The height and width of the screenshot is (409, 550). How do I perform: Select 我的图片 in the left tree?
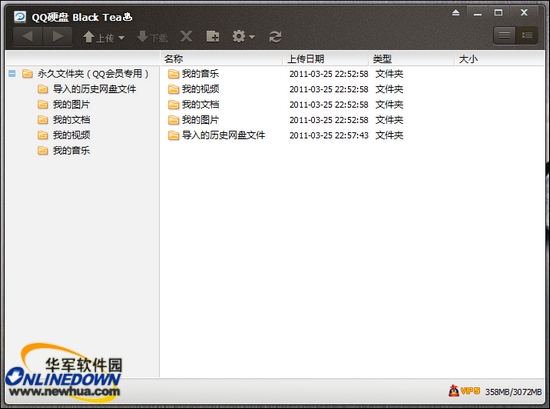coord(71,105)
